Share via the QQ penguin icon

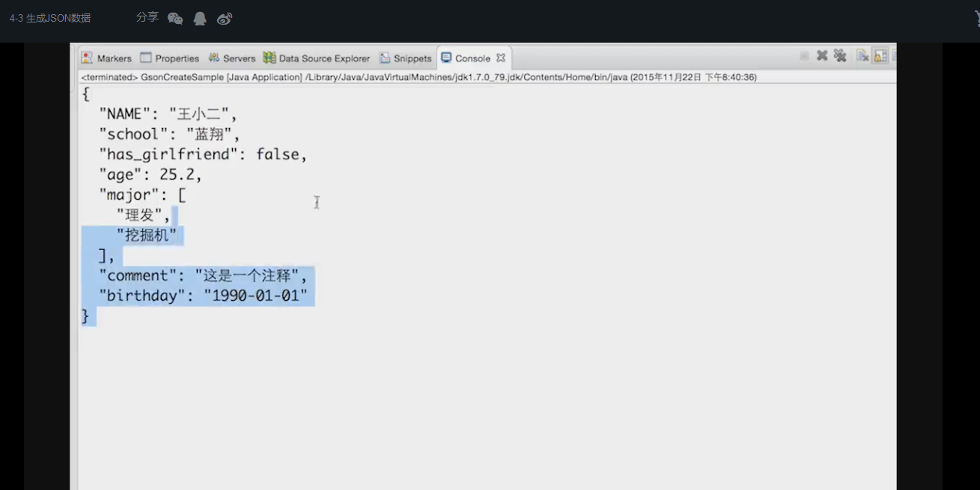[x=200, y=19]
